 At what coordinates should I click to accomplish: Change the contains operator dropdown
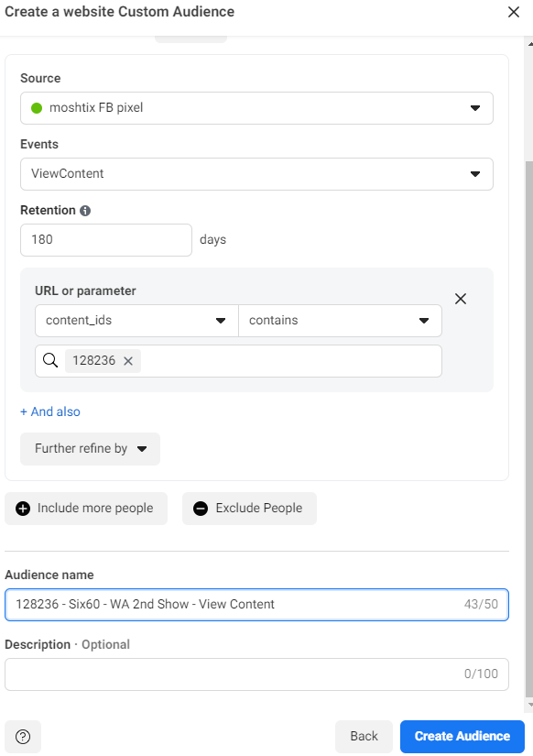tap(341, 321)
